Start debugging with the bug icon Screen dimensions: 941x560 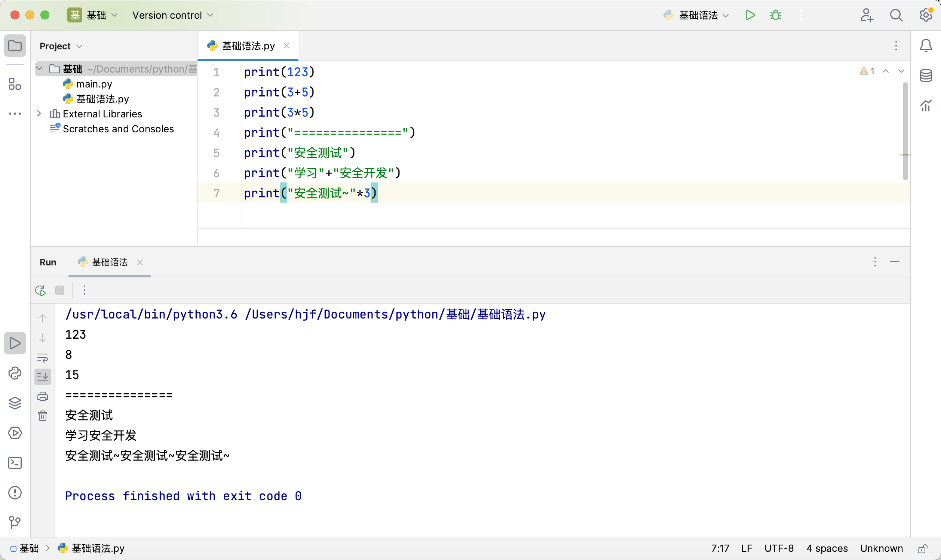[x=776, y=15]
